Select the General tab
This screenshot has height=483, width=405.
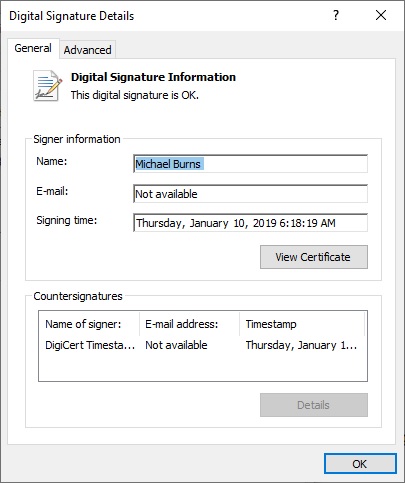pos(33,48)
